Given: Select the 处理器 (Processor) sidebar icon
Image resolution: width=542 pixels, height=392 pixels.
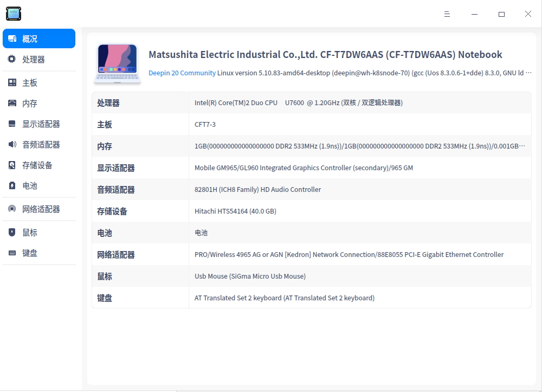Looking at the screenshot, I should (11, 59).
